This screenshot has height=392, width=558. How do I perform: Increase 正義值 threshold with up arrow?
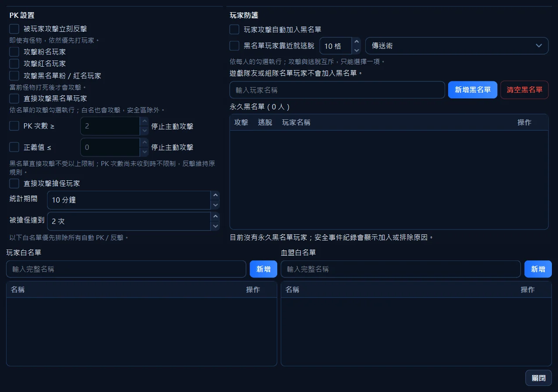144,142
